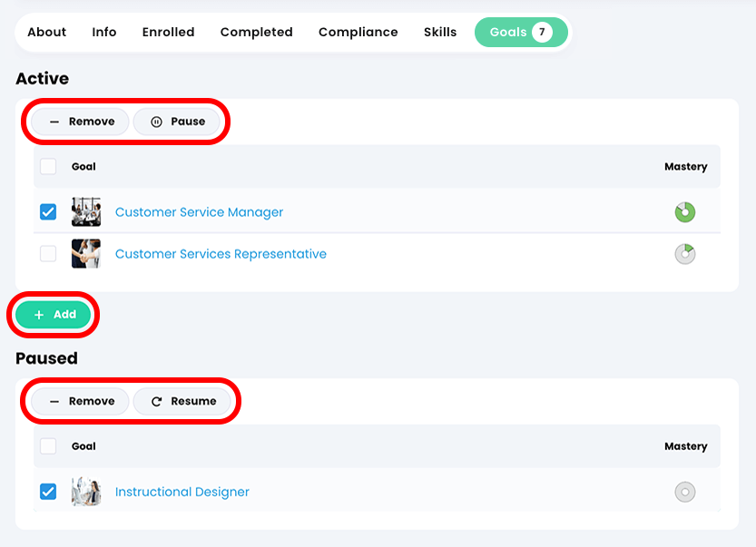756x547 pixels.
Task: Click the mastery circle for Customer Services Representative
Action: click(x=684, y=253)
